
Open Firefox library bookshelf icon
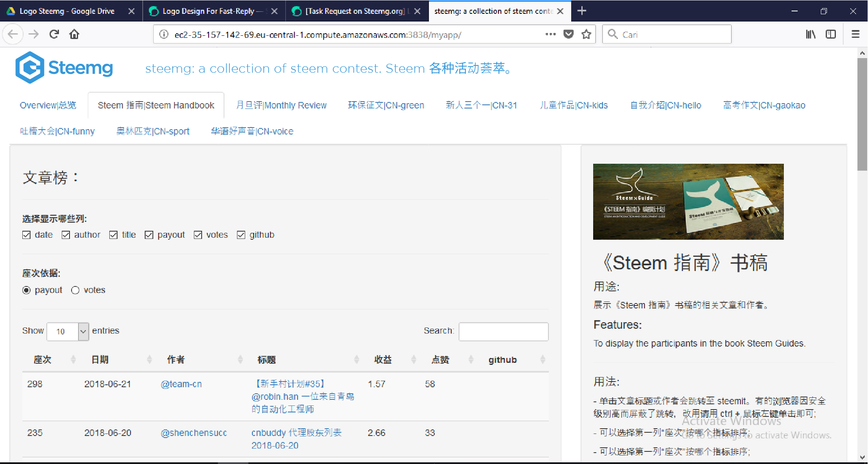810,35
